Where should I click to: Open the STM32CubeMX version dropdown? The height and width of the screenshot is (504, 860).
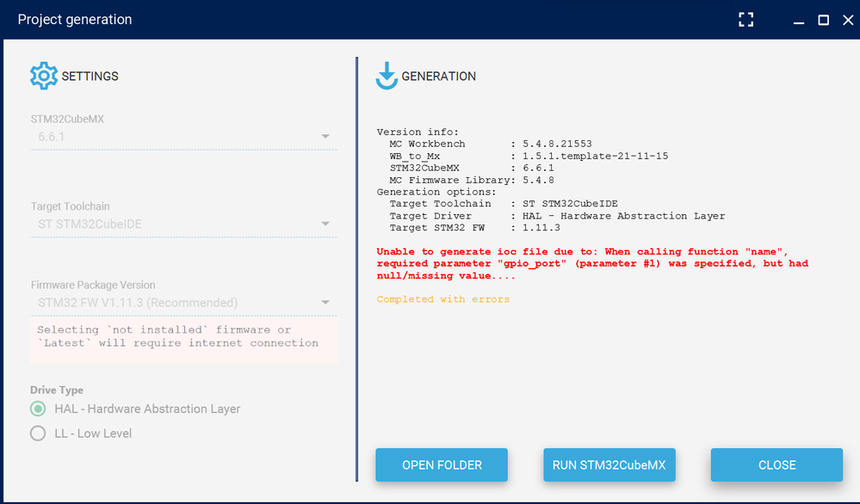click(x=183, y=137)
